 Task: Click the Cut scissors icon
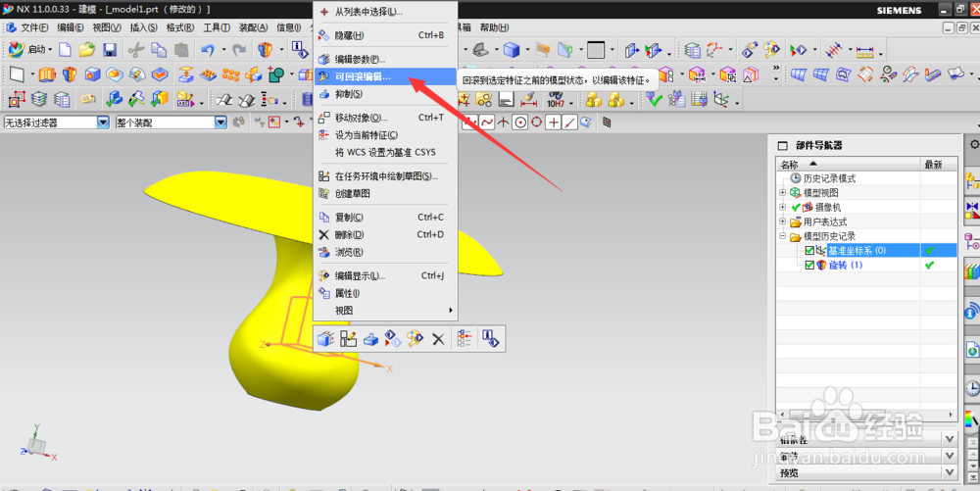click(135, 49)
